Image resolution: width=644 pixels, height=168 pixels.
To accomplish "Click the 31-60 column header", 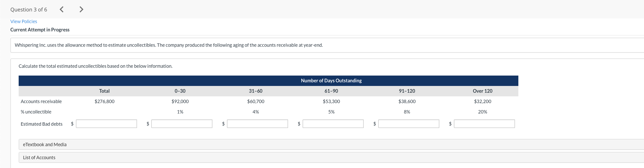I will [256, 91].
